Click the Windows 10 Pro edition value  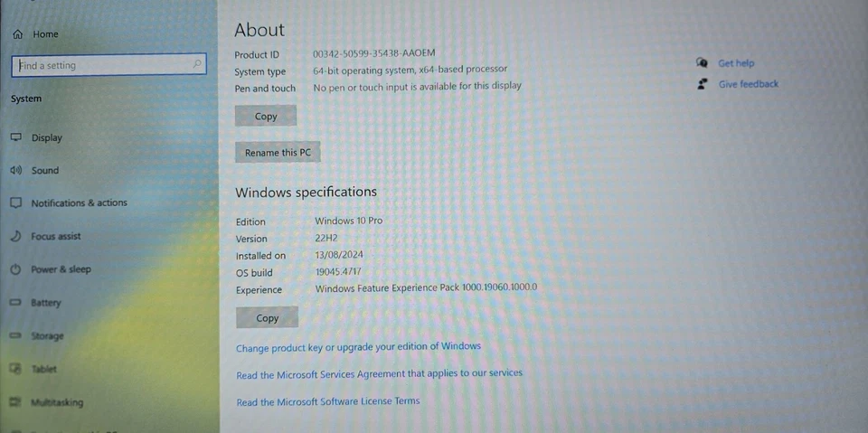coord(349,221)
